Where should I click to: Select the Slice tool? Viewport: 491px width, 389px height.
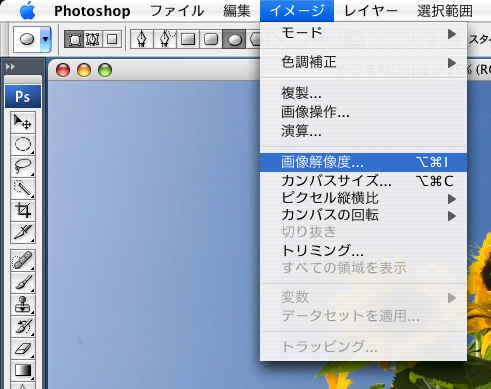coord(23,232)
